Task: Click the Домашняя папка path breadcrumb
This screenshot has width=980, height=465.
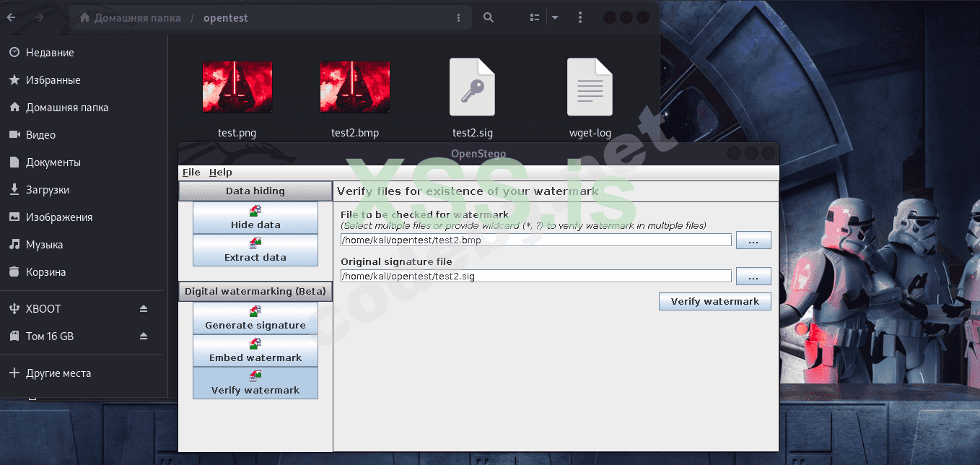Action: (x=131, y=18)
